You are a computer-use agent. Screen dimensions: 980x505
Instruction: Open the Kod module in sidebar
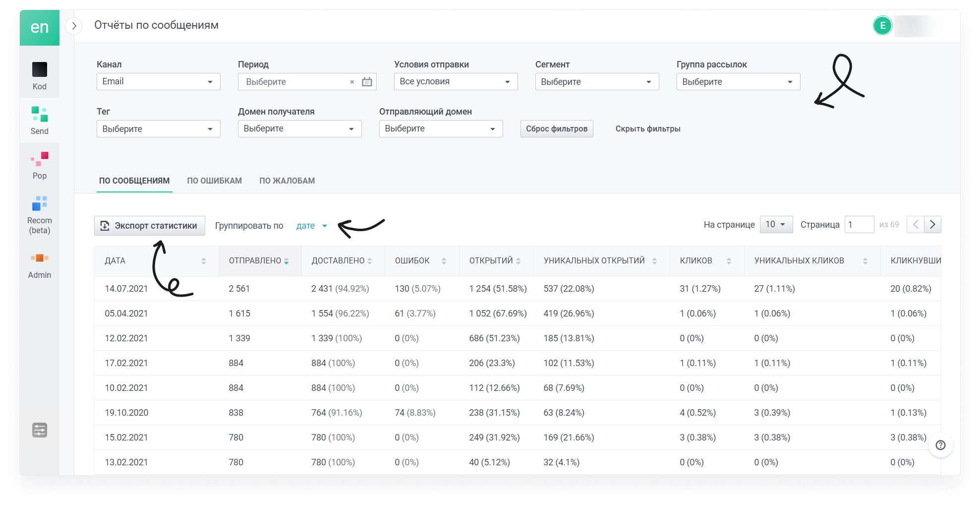(x=40, y=75)
